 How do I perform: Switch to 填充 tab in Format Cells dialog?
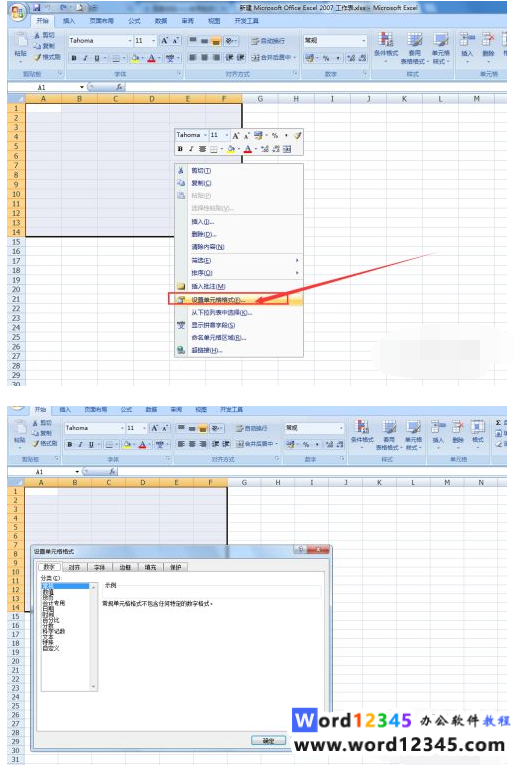151,567
